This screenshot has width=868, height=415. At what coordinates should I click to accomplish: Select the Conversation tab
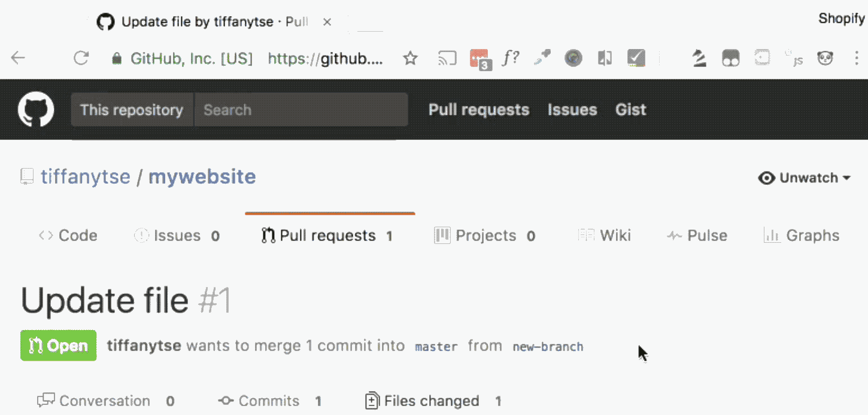105,401
